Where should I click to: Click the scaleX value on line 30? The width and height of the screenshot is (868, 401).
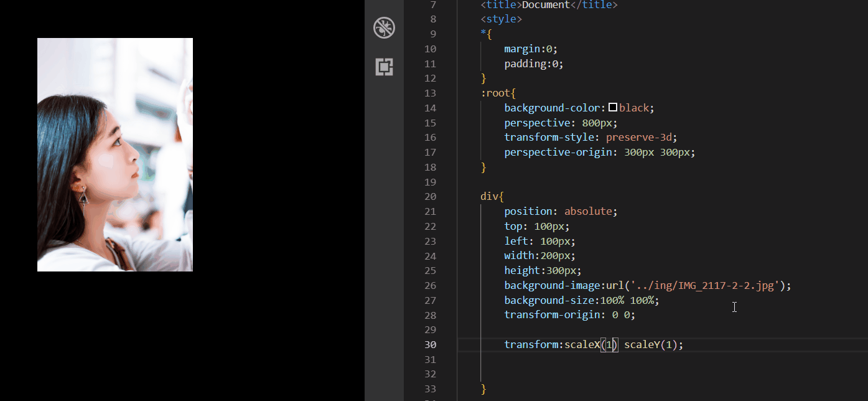click(610, 344)
